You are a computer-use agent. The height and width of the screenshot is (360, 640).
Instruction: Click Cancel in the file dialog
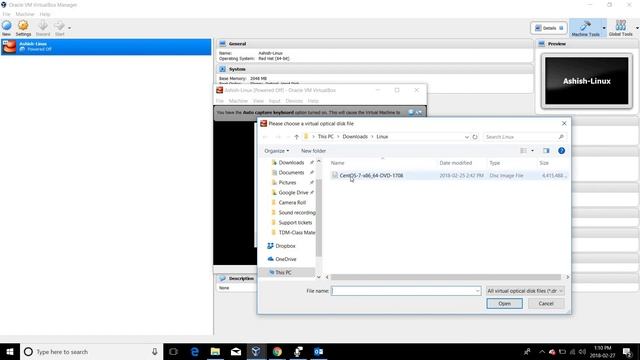click(x=546, y=303)
